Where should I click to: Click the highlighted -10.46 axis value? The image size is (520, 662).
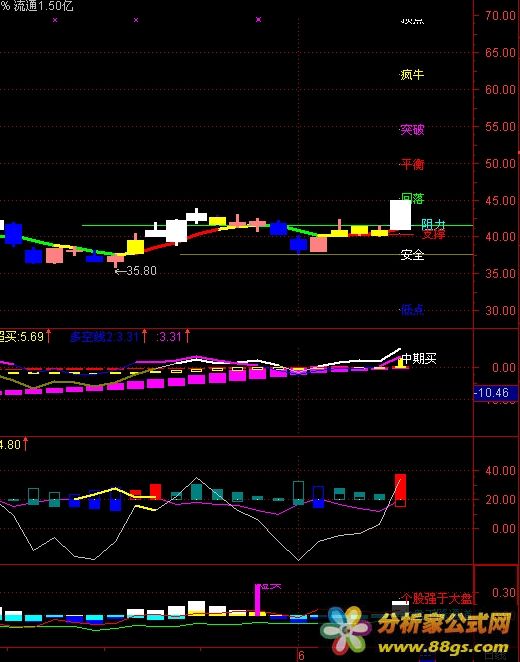(x=494, y=393)
